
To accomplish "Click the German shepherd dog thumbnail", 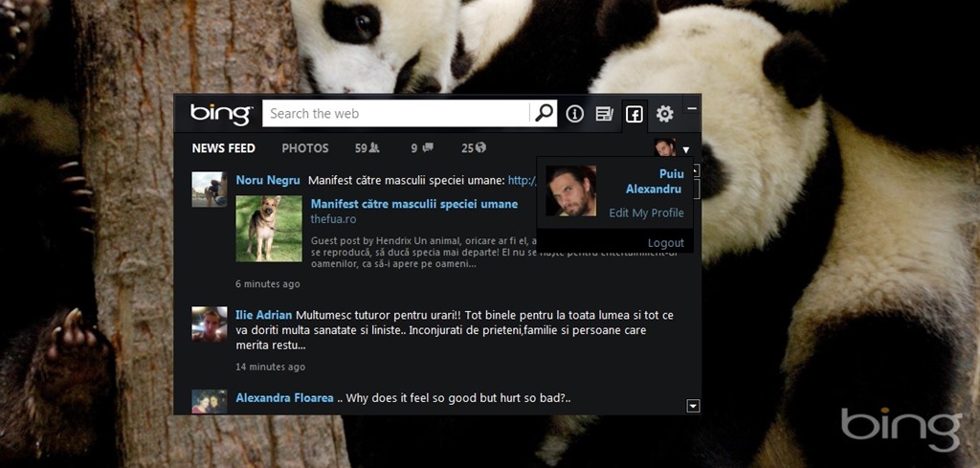I will point(269,229).
